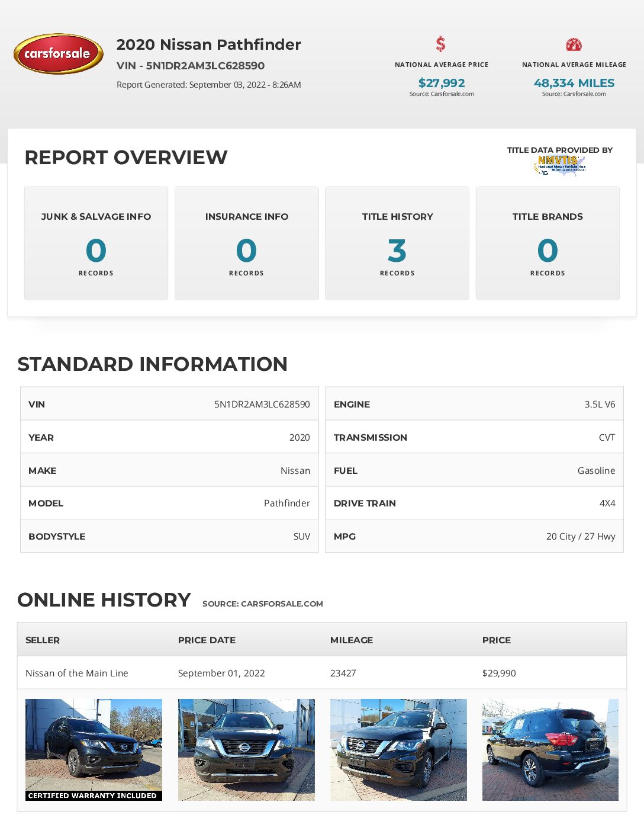Click the 48,334 MILES average mileage
Screen dimensions: 644x834
(x=574, y=83)
